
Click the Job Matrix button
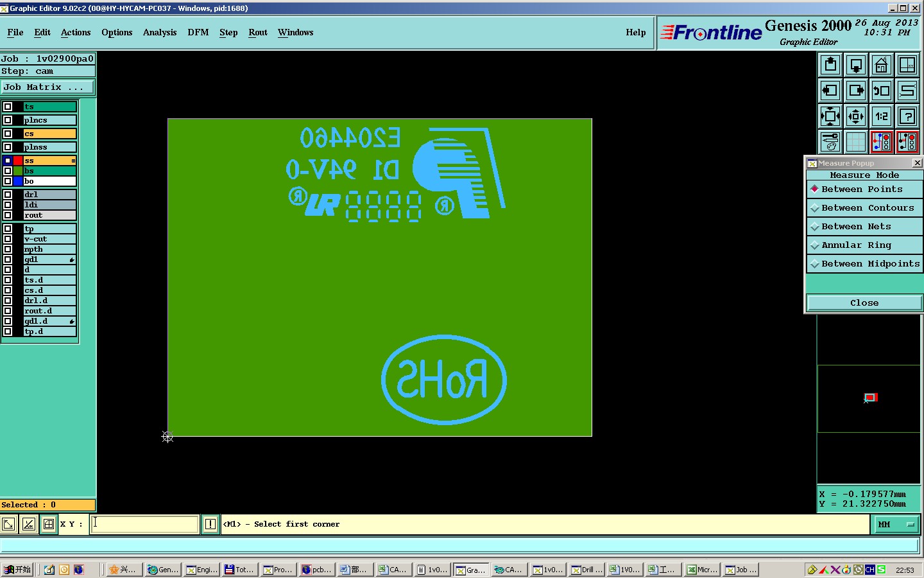pos(47,87)
